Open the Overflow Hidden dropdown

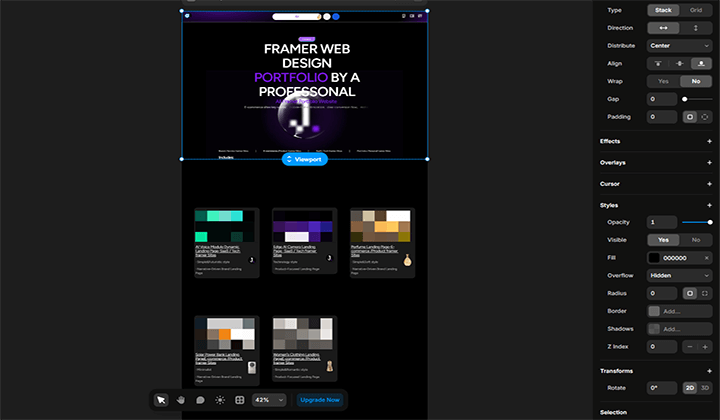click(x=680, y=275)
